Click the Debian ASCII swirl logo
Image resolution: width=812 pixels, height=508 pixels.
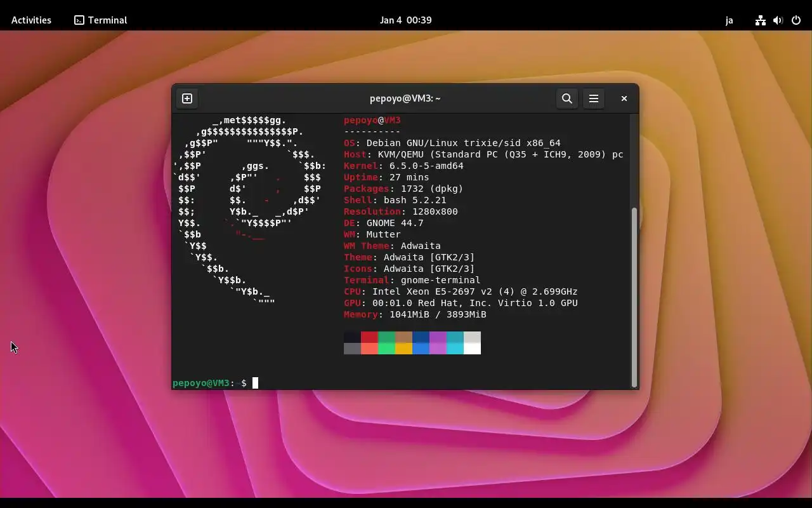pos(249,211)
